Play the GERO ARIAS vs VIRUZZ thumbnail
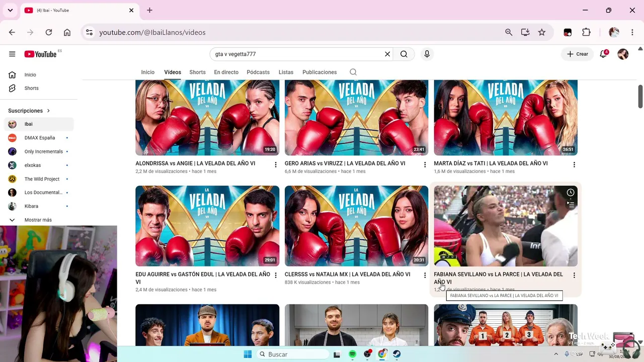This screenshot has height=362, width=644. [356, 118]
